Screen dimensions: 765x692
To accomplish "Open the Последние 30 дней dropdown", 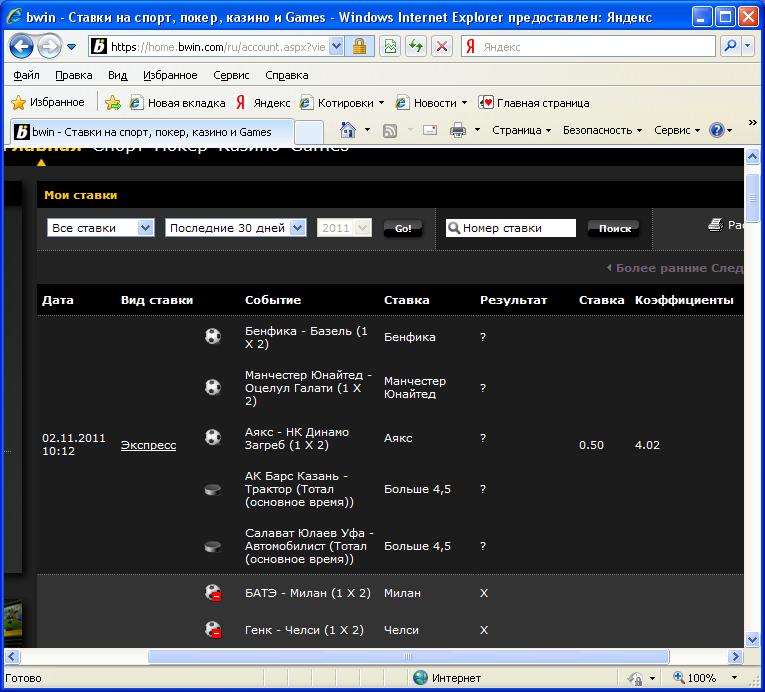I will [236, 228].
